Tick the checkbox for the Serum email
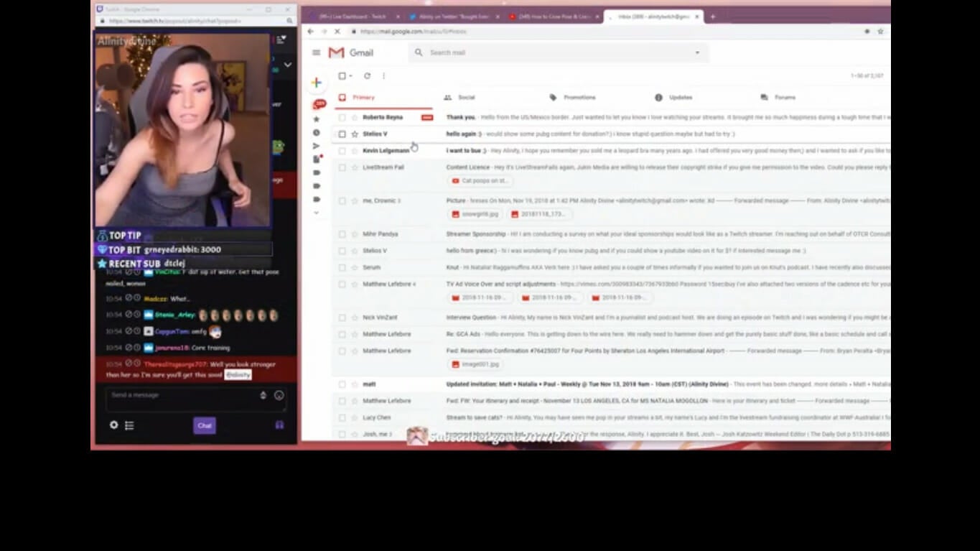This screenshot has height=551, width=980. [342, 267]
